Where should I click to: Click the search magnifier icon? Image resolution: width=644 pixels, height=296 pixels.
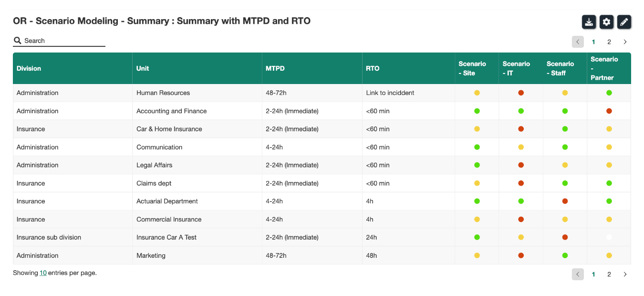(17, 41)
